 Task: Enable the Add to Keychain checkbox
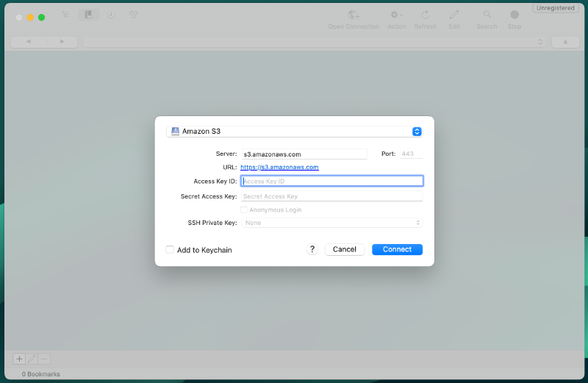pyautogui.click(x=170, y=250)
